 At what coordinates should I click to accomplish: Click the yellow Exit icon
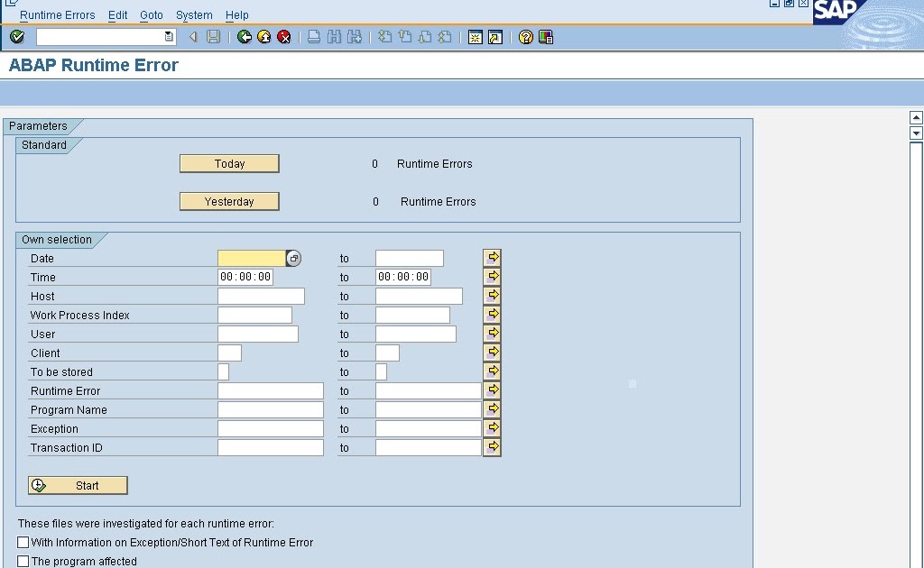(x=264, y=37)
